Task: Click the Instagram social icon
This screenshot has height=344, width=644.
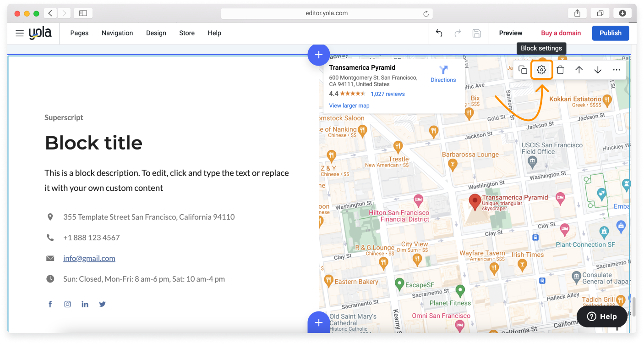Action: pos(68,304)
